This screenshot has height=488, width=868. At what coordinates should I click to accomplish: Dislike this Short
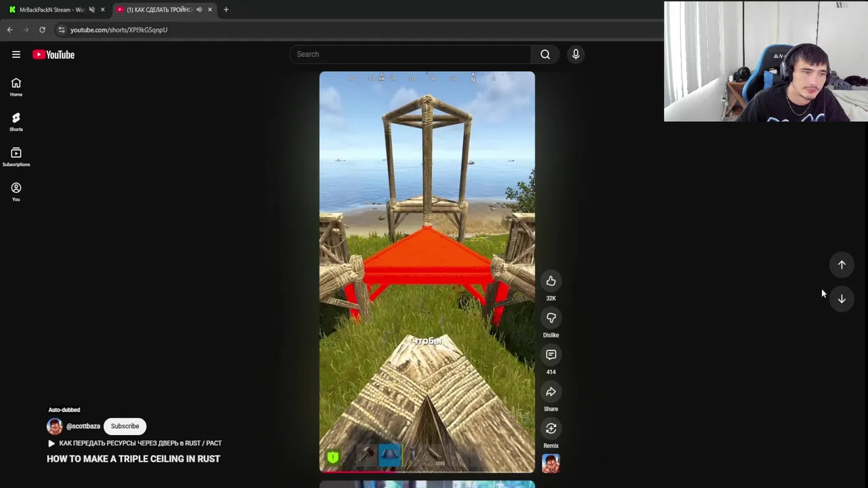point(551,318)
